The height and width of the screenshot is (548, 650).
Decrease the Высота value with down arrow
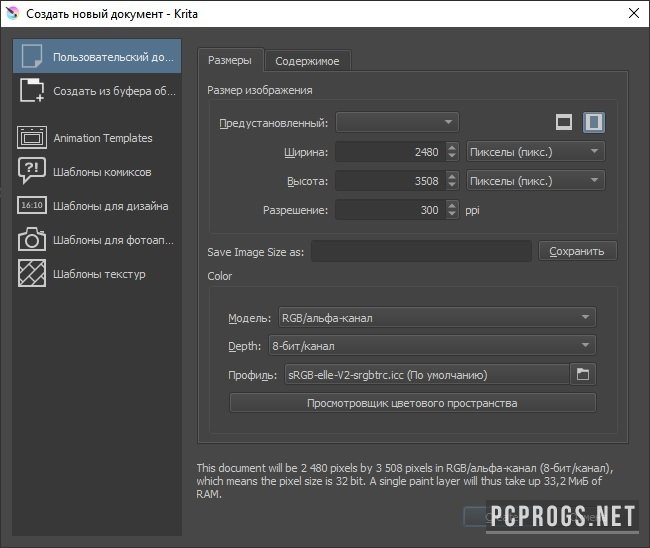pos(452,185)
